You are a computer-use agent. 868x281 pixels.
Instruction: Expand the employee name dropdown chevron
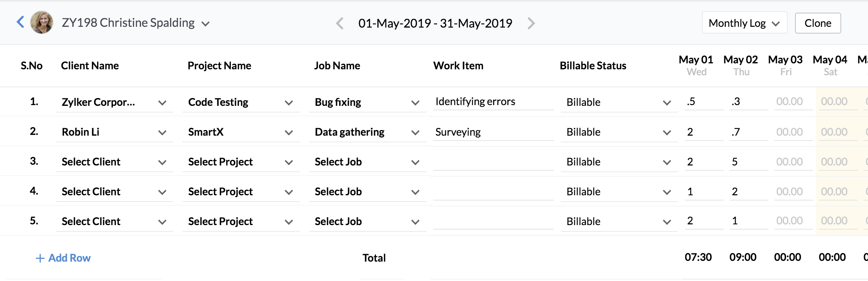pos(205,24)
